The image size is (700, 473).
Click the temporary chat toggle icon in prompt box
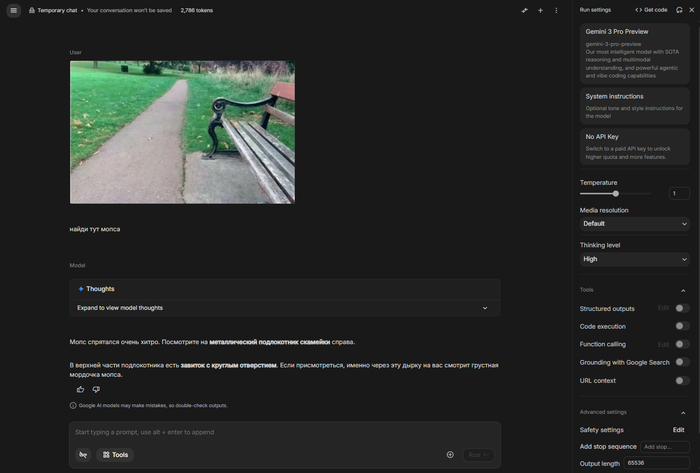pos(83,454)
